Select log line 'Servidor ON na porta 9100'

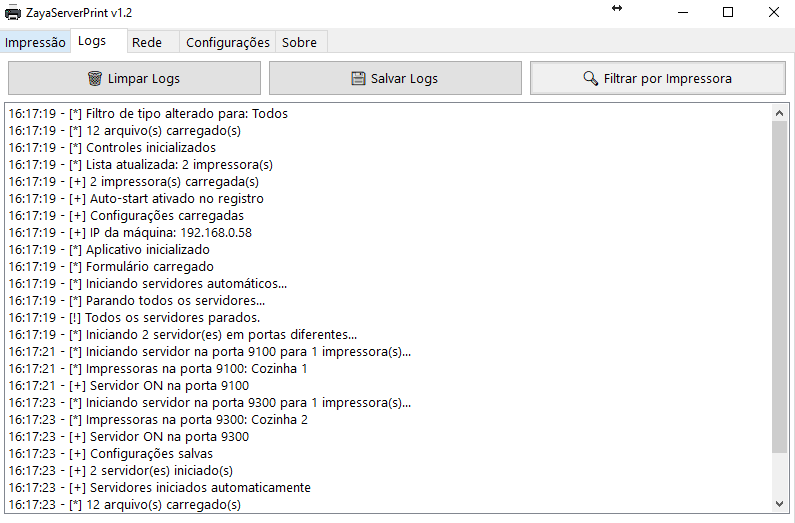tap(129, 386)
